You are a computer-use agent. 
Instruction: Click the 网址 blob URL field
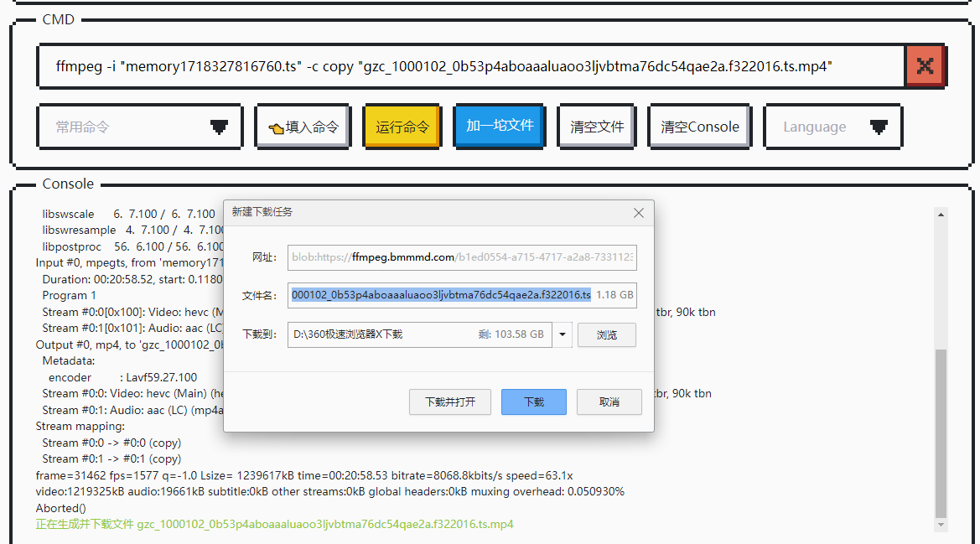(461, 257)
